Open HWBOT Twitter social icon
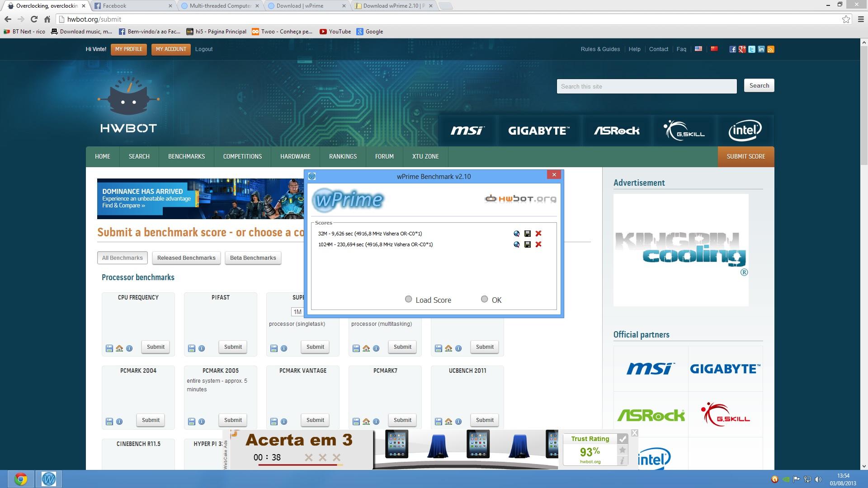 point(751,49)
